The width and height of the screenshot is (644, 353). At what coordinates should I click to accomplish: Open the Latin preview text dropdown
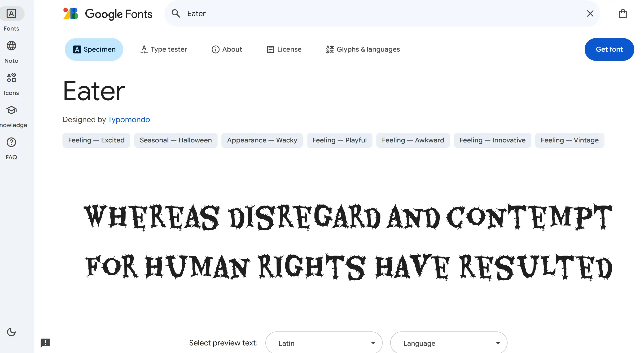[x=324, y=343]
